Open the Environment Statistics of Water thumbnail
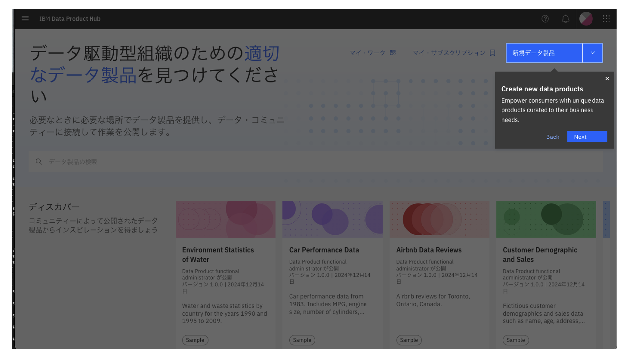This screenshot has height=364, width=638. pos(226,219)
